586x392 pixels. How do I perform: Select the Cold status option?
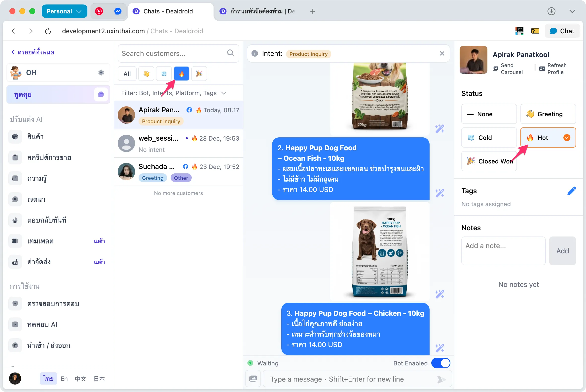489,138
